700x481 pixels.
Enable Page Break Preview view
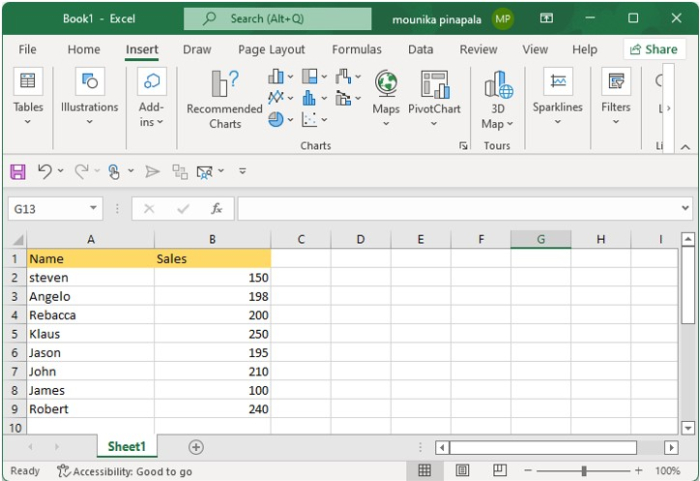pyautogui.click(x=499, y=471)
